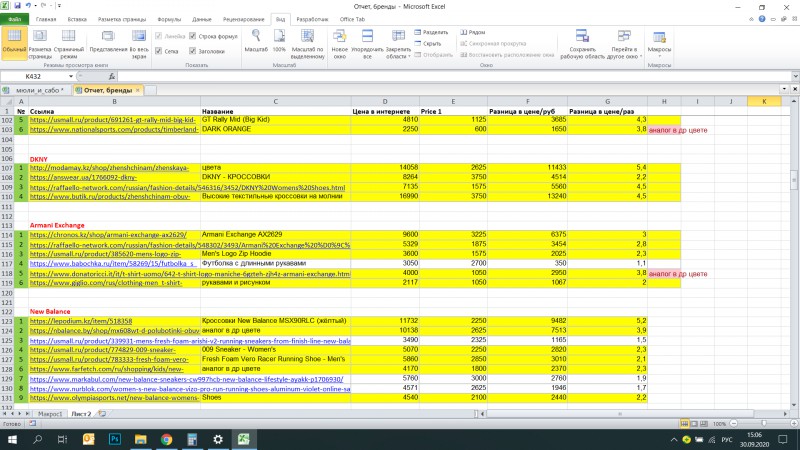Open Закрепить области freeze panes dropdown
The image size is (800, 450).
point(398,43)
